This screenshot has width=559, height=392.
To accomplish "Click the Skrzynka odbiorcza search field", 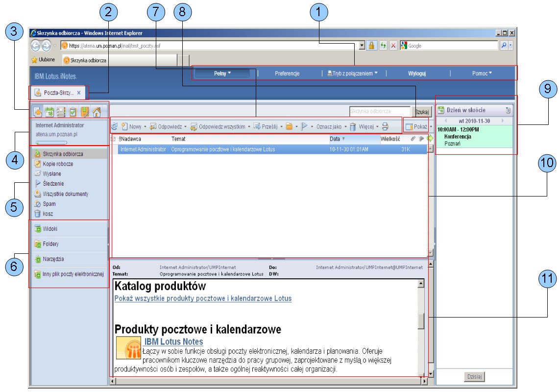I will pos(380,111).
